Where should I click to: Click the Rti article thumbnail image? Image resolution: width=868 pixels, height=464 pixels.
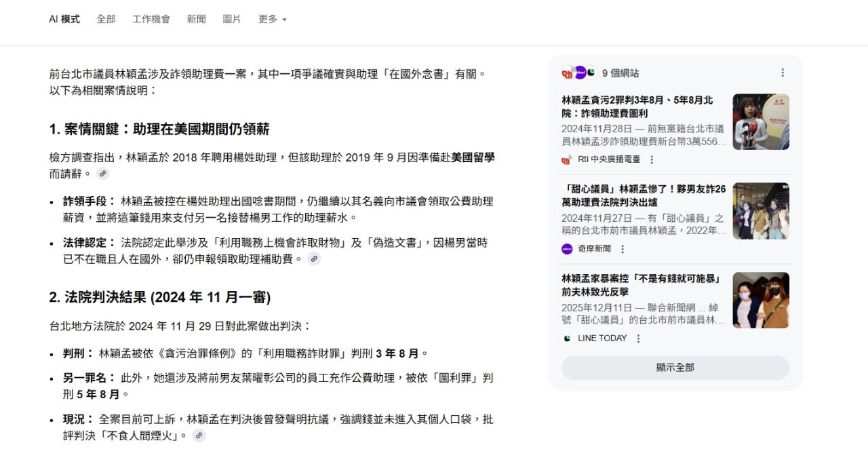click(760, 121)
